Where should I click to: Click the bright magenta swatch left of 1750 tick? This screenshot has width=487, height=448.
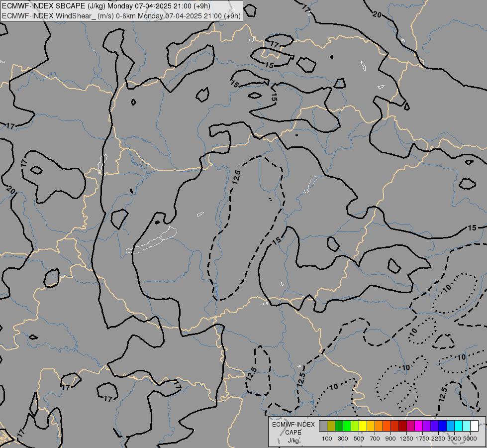click(418, 426)
